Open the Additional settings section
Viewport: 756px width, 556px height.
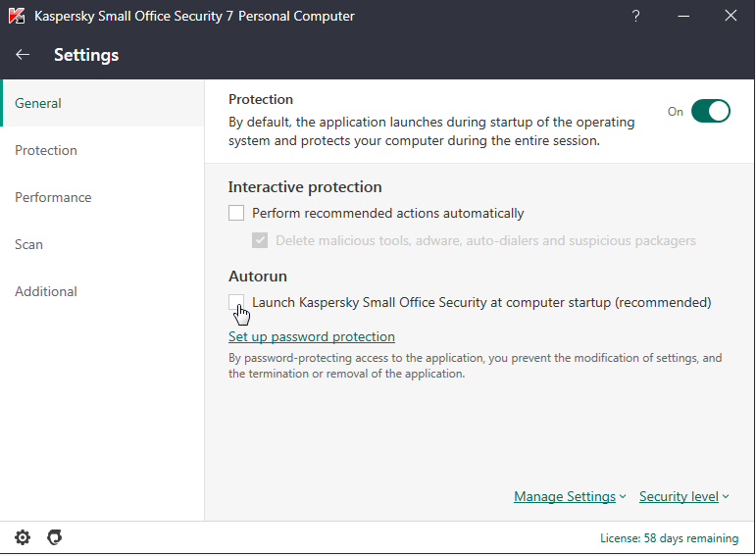point(46,291)
